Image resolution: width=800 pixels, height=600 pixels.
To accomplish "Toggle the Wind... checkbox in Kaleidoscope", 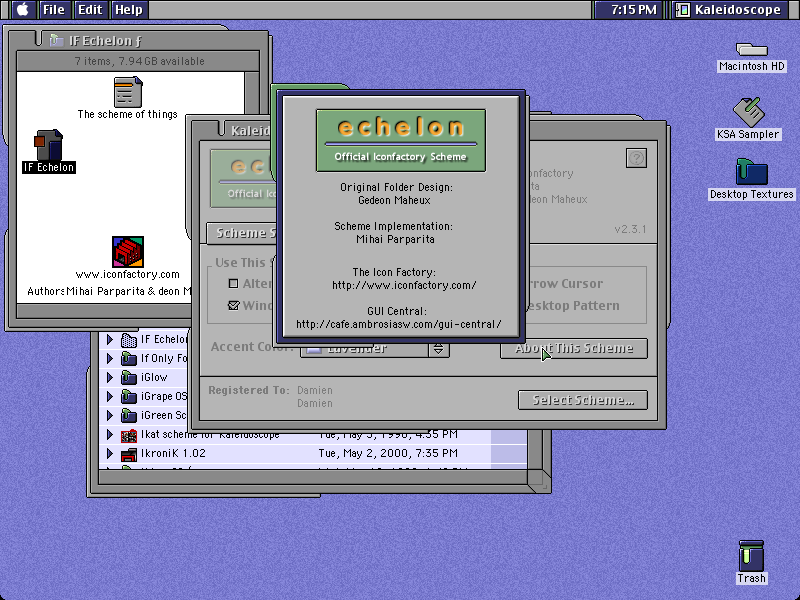I will (234, 305).
